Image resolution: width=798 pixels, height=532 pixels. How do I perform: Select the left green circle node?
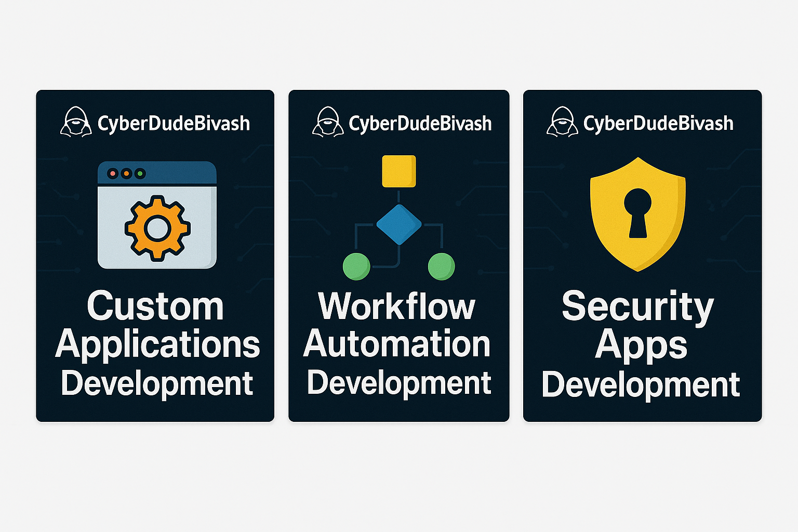click(356, 267)
